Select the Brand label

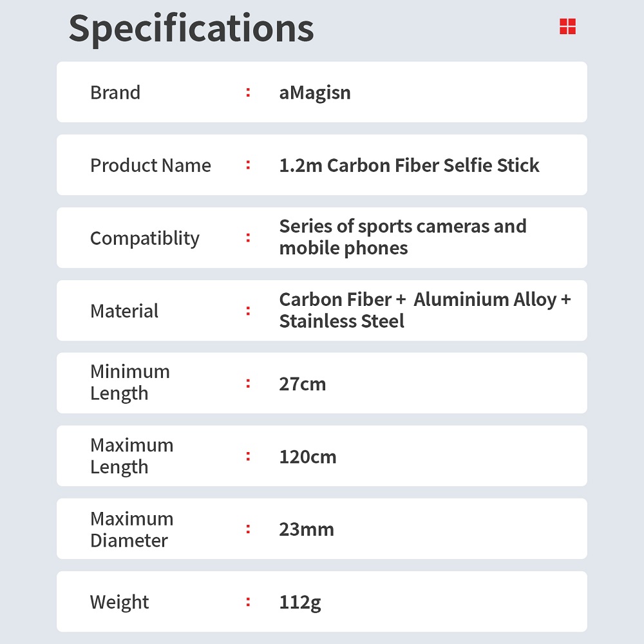[115, 92]
